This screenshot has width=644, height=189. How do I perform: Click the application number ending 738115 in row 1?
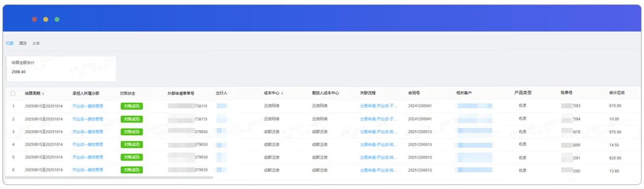click(x=188, y=106)
